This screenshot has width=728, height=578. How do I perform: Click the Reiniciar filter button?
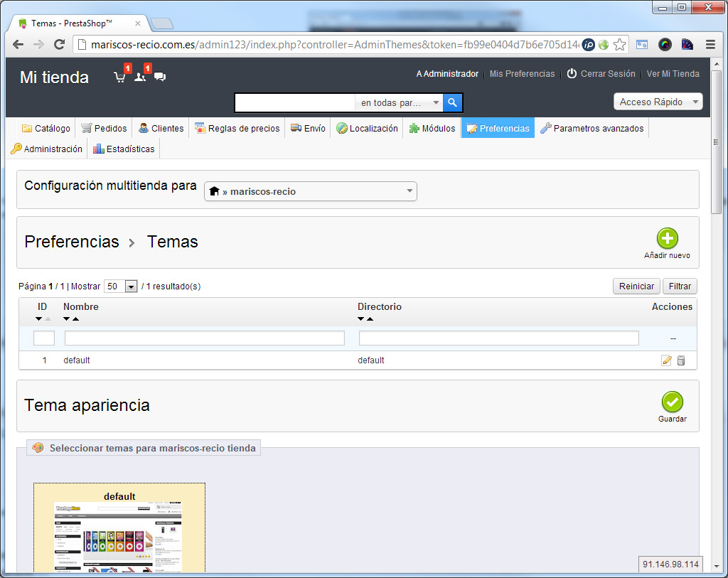point(636,287)
